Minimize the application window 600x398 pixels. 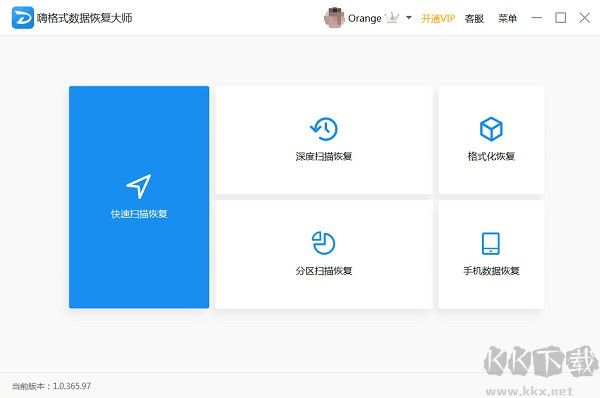[x=536, y=18]
